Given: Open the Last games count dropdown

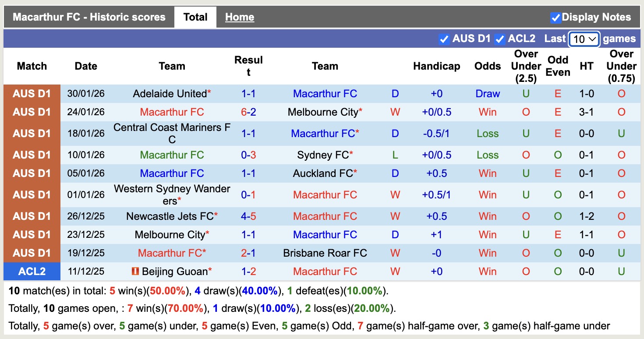Looking at the screenshot, I should click(584, 39).
